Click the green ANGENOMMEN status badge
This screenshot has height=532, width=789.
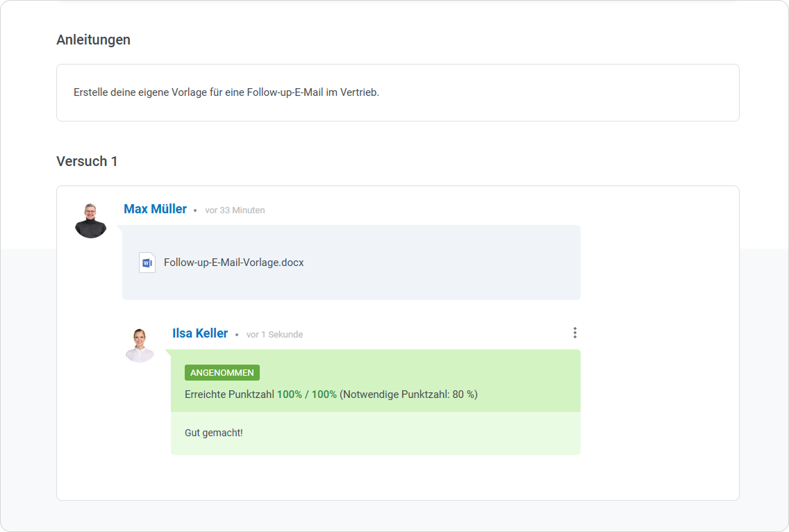pyautogui.click(x=222, y=373)
